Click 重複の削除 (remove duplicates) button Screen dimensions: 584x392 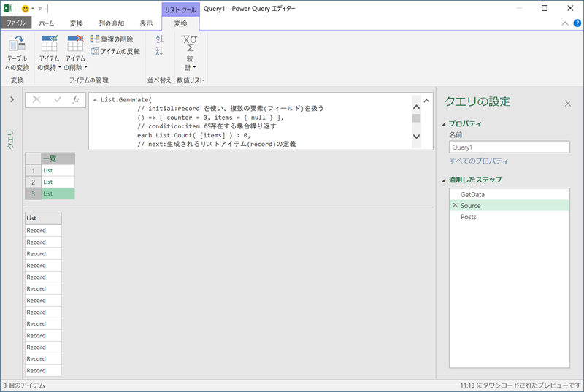tap(112, 39)
